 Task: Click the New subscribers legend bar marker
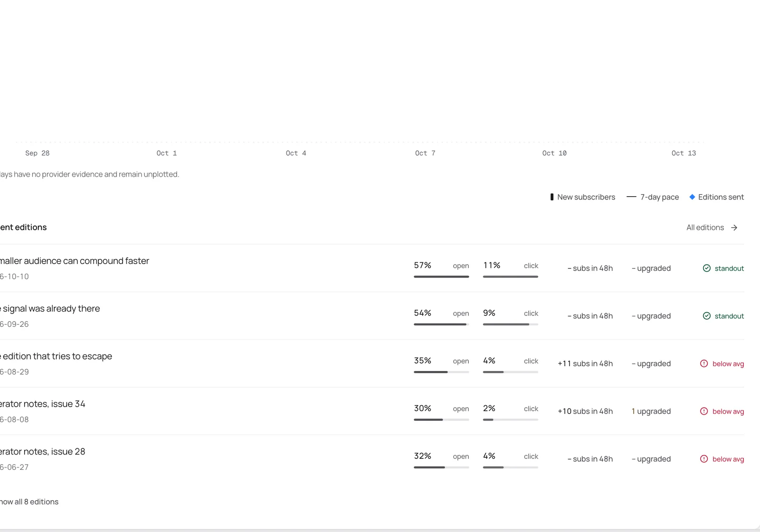[551, 197]
